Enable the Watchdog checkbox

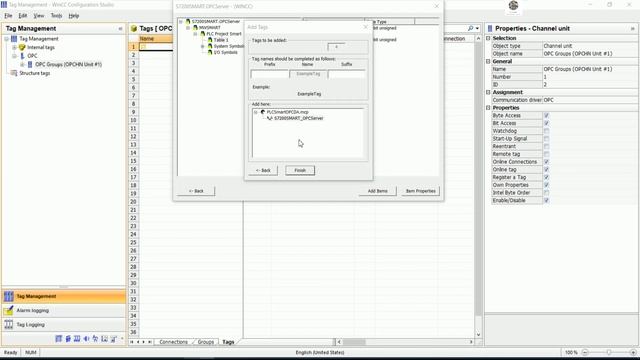pyautogui.click(x=546, y=131)
